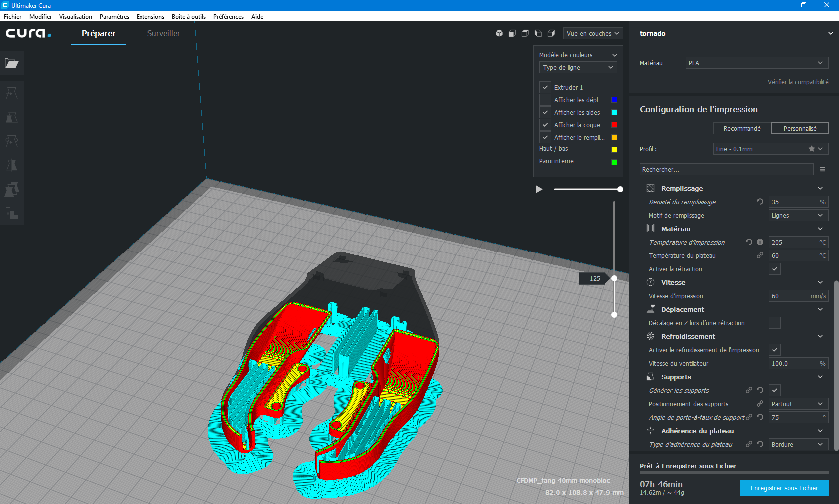
Task: Open the Motif de remplissage Lignes dropdown
Action: tap(798, 215)
